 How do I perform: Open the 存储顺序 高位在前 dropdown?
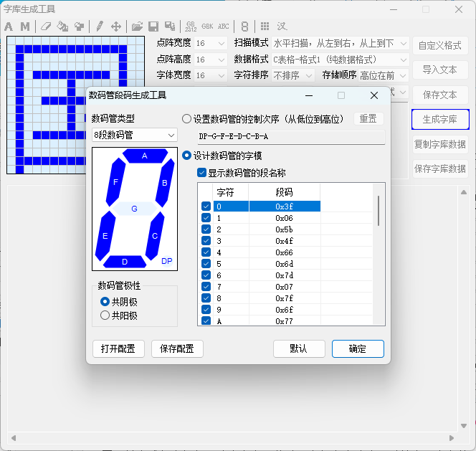(x=384, y=75)
